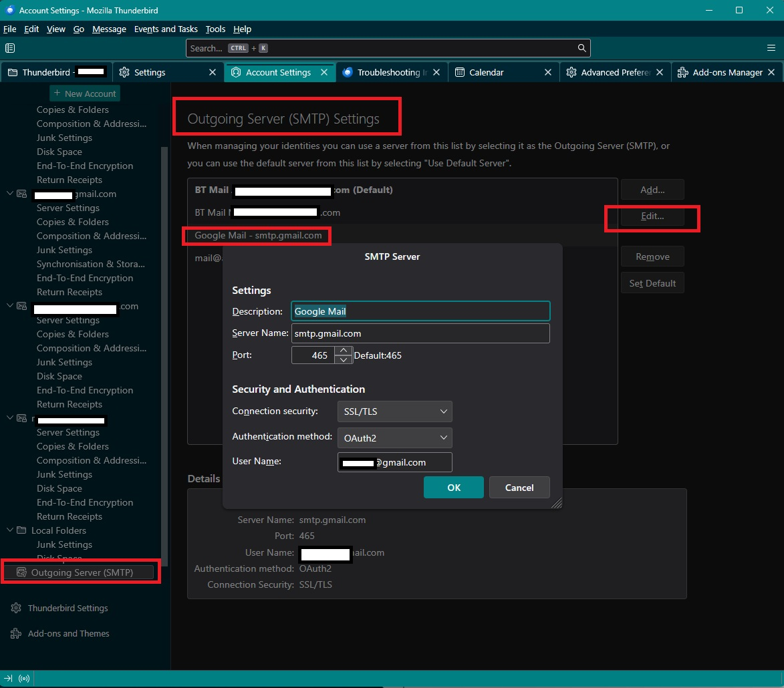Decrease port with down arrow
The width and height of the screenshot is (784, 688).
pos(344,360)
